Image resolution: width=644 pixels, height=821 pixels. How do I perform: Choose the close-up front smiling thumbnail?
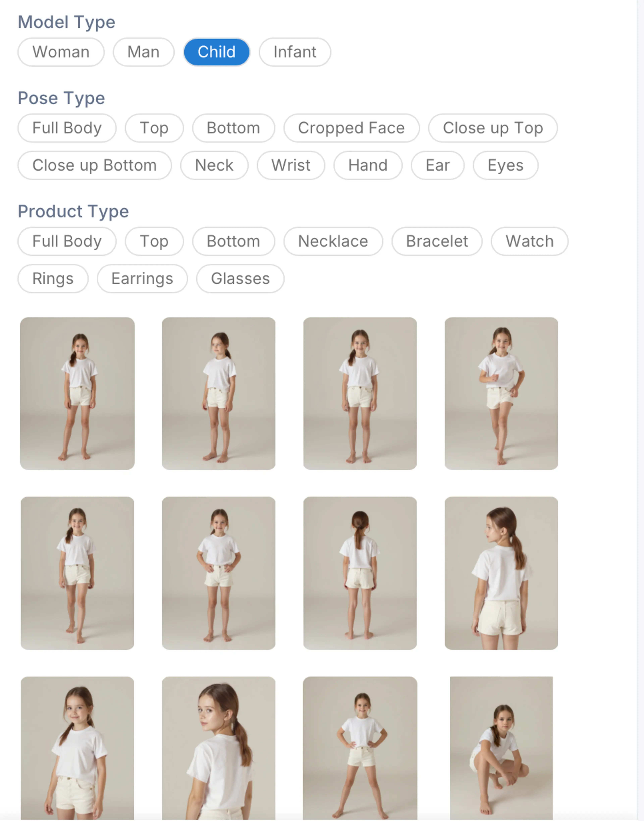(77, 748)
